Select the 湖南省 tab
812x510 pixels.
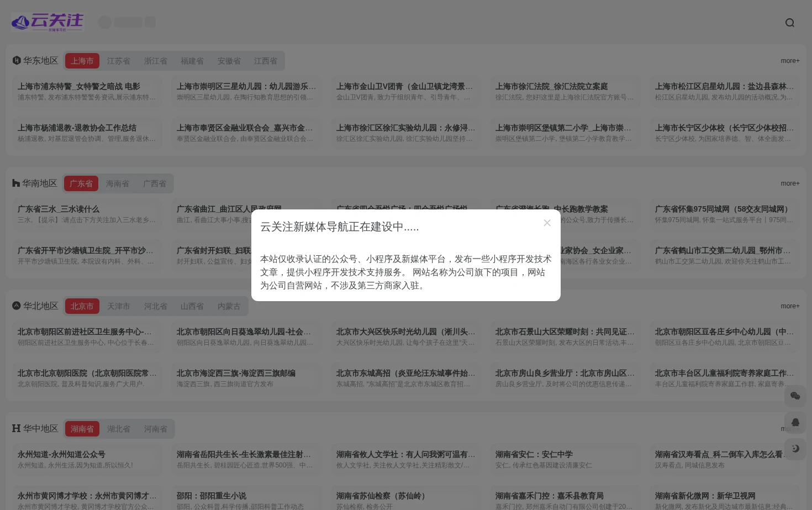pyautogui.click(x=82, y=429)
